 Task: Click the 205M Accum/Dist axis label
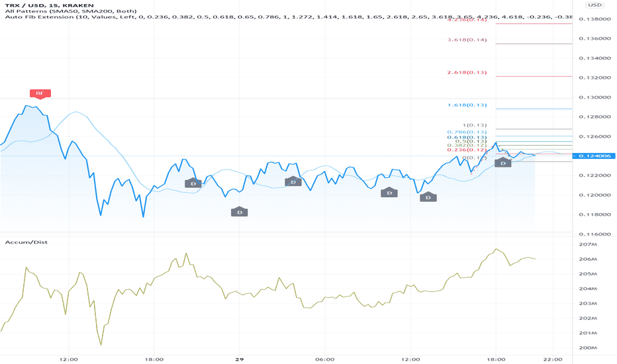[588, 274]
